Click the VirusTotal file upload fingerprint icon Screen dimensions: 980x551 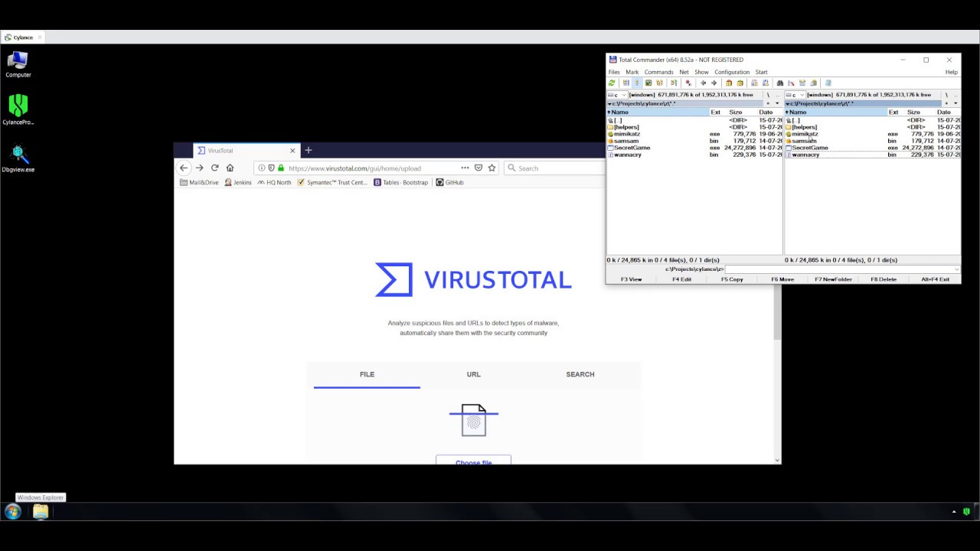coord(474,420)
